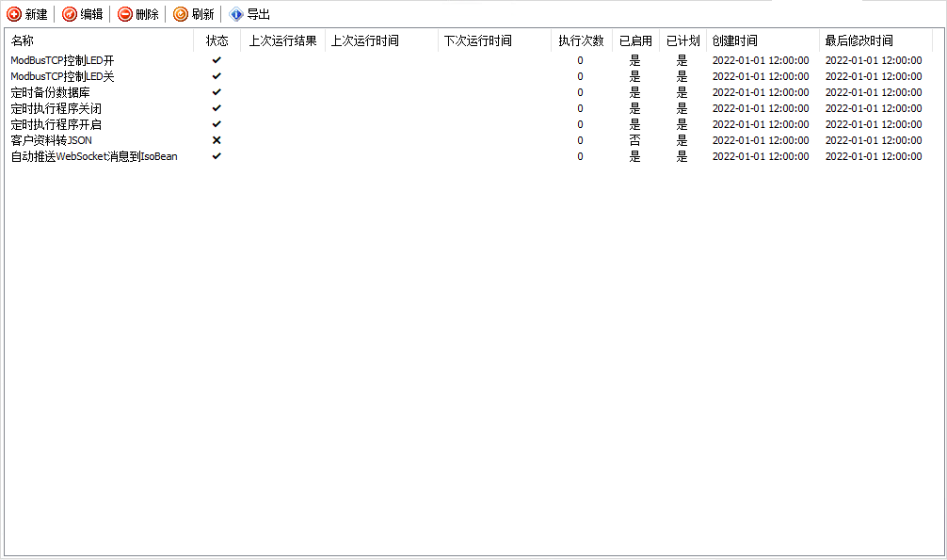Select the status checkmark of 定时执行程序关闭
Screen dimensions: 947x560
click(217, 108)
